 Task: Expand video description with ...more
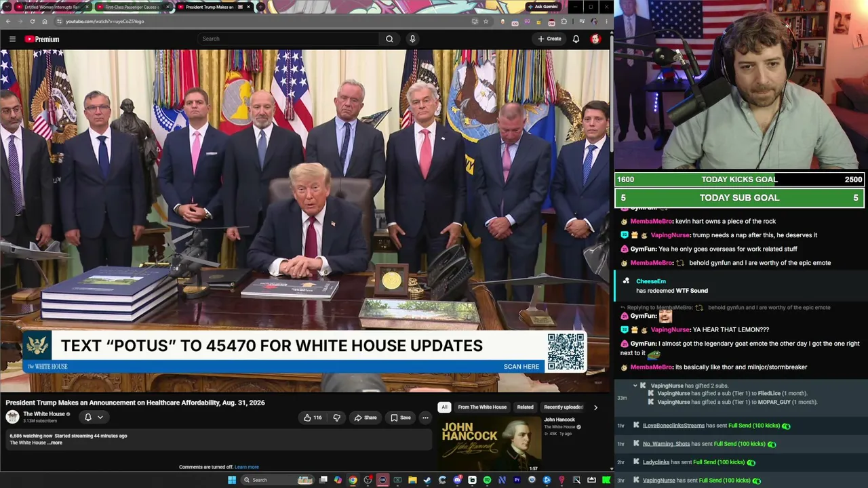[56, 443]
